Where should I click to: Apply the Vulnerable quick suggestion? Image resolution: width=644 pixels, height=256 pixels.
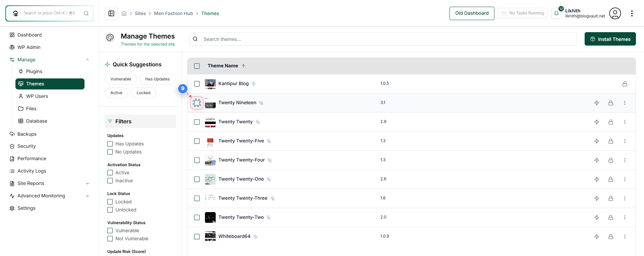(121, 79)
